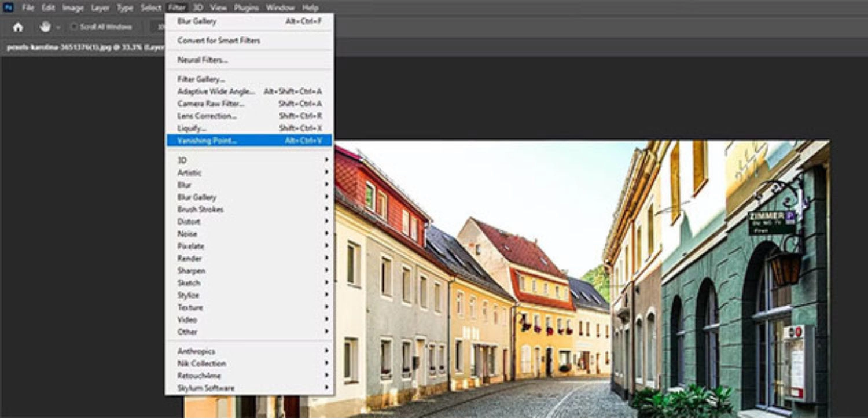Open the Plugins menu
868x419 pixels.
click(247, 8)
